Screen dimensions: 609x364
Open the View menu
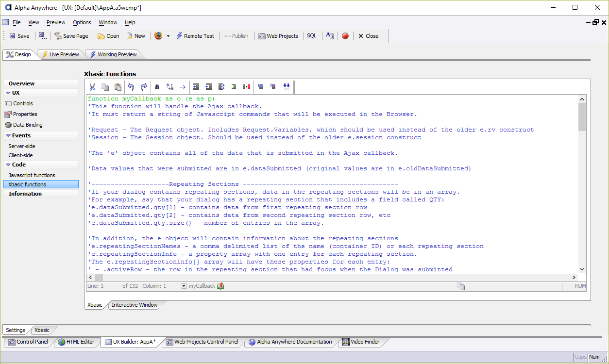click(x=34, y=22)
